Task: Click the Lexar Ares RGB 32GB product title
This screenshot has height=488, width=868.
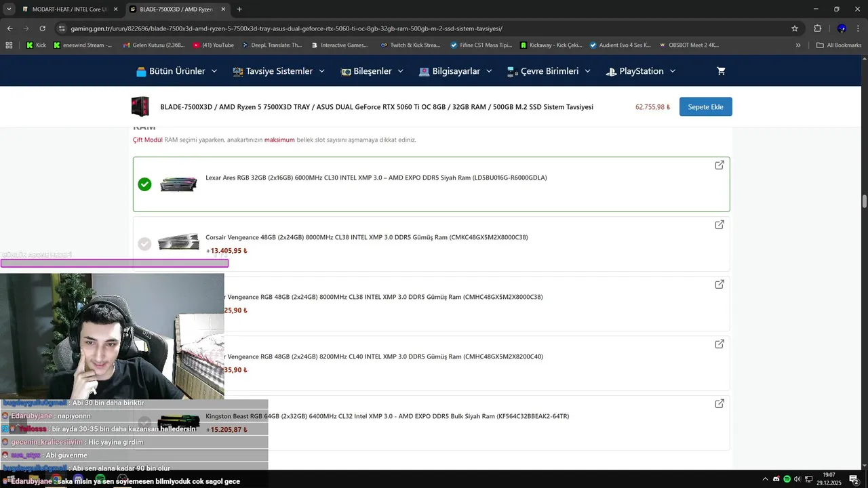Action: tap(376, 178)
